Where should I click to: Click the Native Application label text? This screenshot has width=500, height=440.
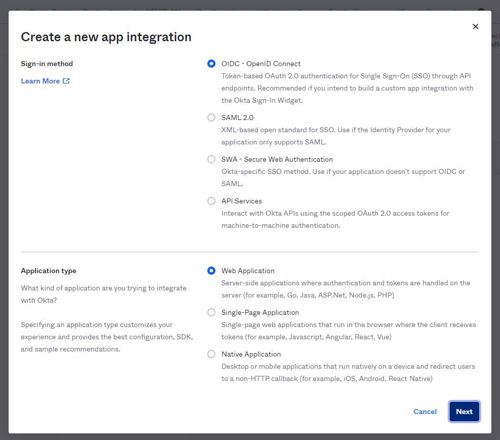pyautogui.click(x=251, y=354)
